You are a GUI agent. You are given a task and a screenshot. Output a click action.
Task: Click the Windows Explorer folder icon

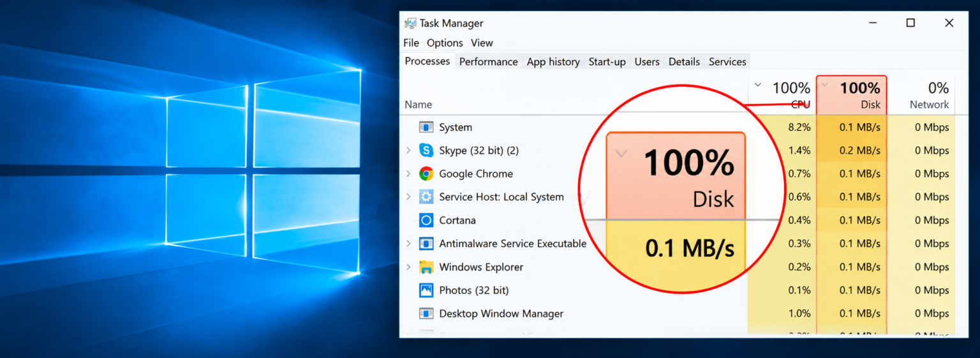[x=426, y=267]
